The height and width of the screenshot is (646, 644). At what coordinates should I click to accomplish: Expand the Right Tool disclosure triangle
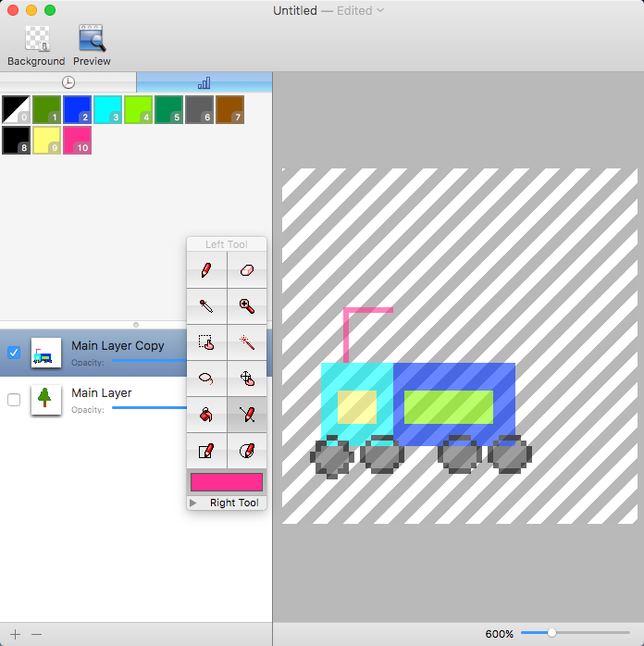pyautogui.click(x=192, y=503)
